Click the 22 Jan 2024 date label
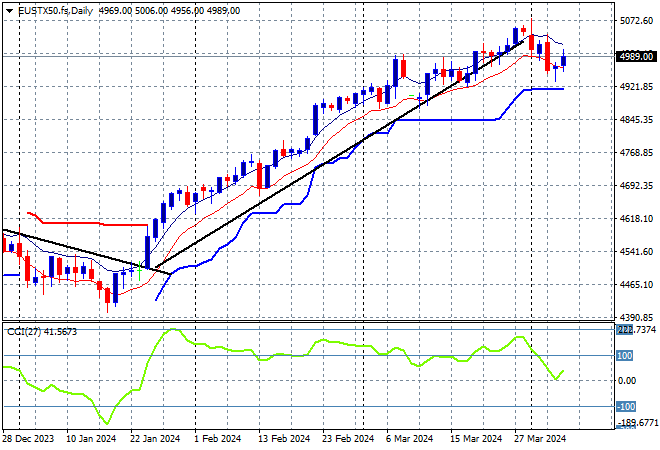This screenshot has height=450, width=660. (155, 437)
